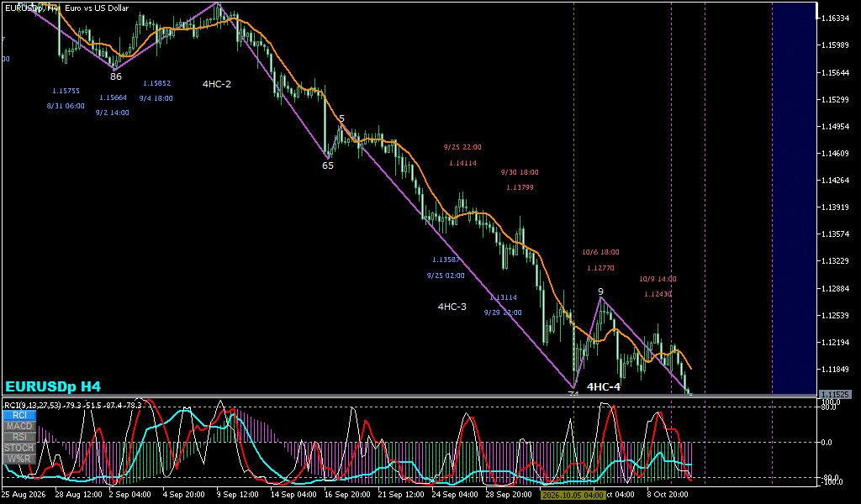The height and width of the screenshot is (504, 861).
Task: Select the red 1.12770 price annotation
Action: (600, 268)
